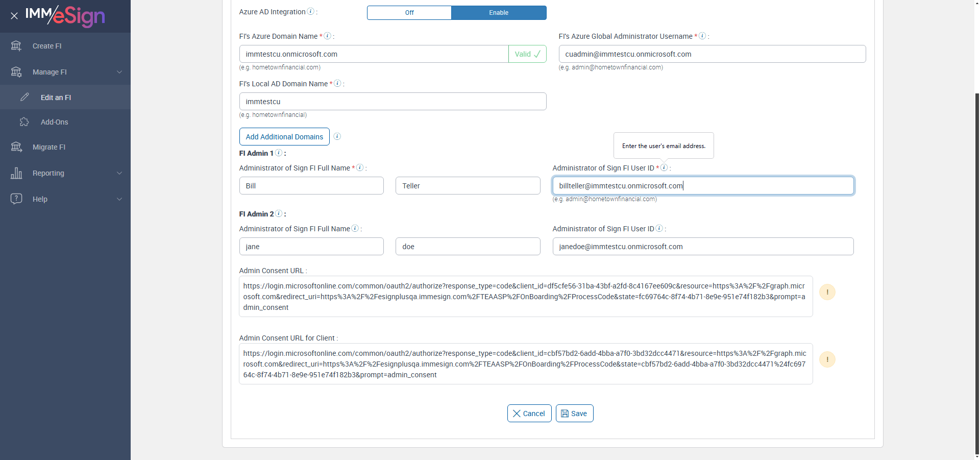Image resolution: width=980 pixels, height=460 pixels.
Task: Switch Azure AD Integration to Off
Action: coord(409,13)
